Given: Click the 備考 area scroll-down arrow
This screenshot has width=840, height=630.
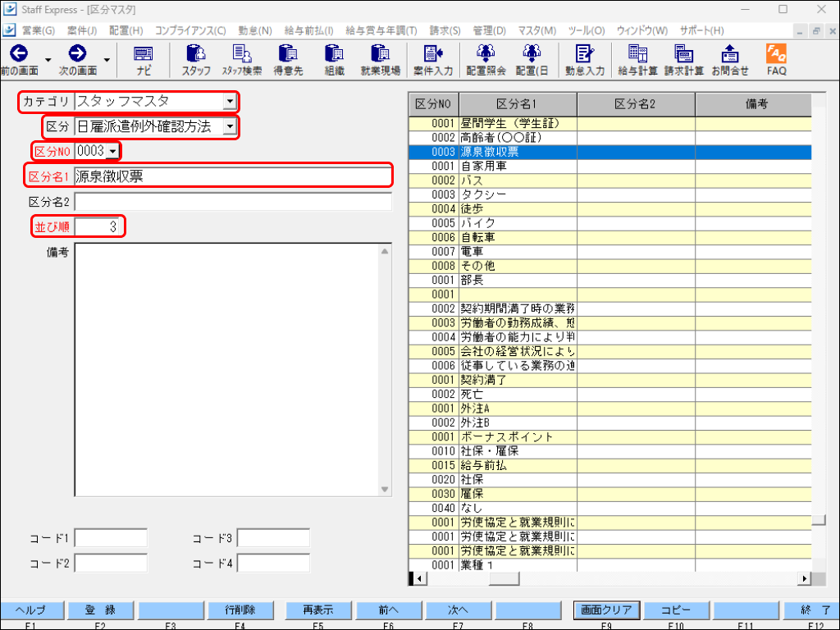Looking at the screenshot, I should point(385,489).
